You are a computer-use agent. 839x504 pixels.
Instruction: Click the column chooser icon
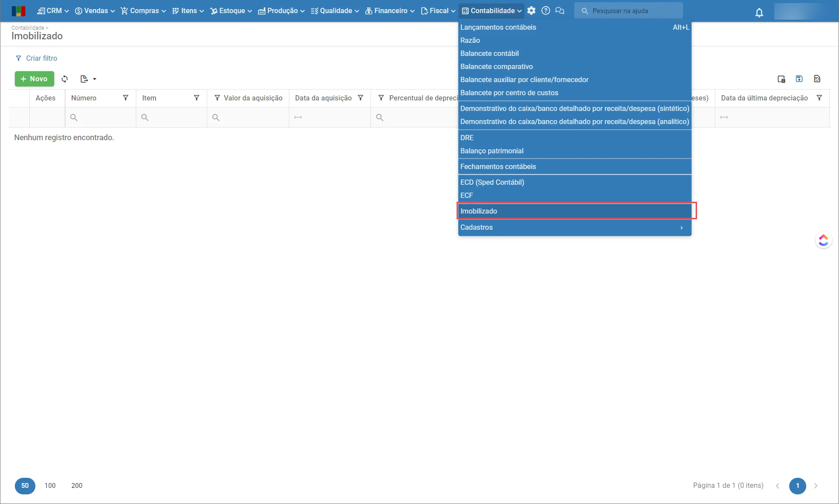(781, 79)
